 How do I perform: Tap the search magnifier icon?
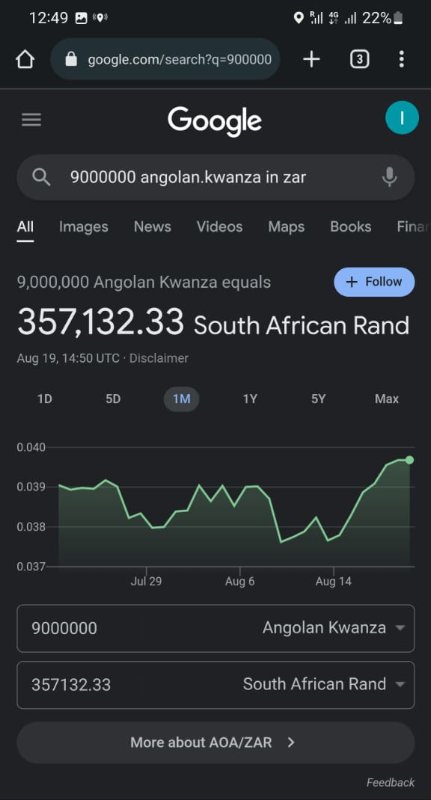tap(41, 178)
